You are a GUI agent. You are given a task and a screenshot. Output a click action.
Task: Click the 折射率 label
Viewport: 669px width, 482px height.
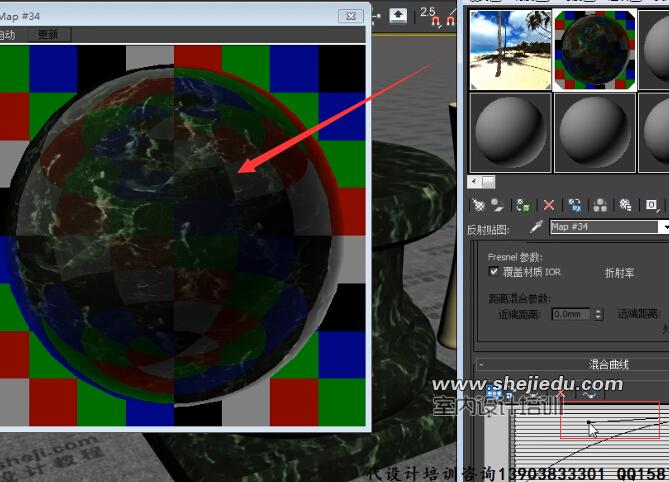tap(620, 273)
